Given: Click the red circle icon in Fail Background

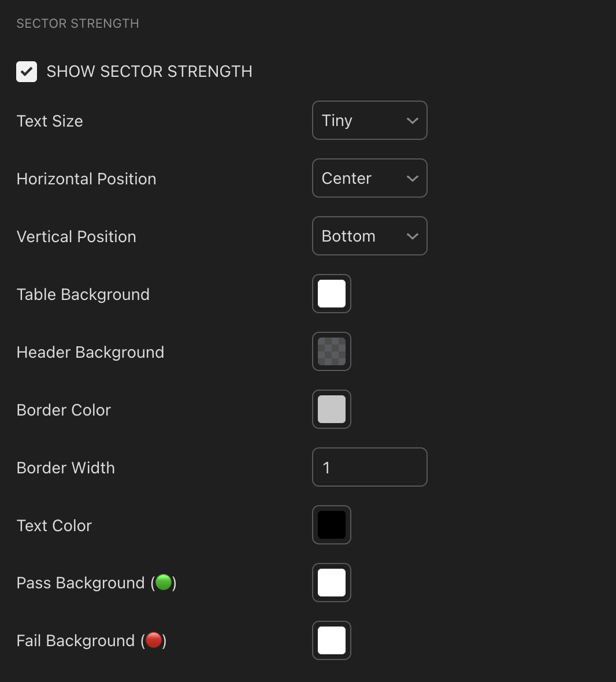Looking at the screenshot, I should coord(154,640).
